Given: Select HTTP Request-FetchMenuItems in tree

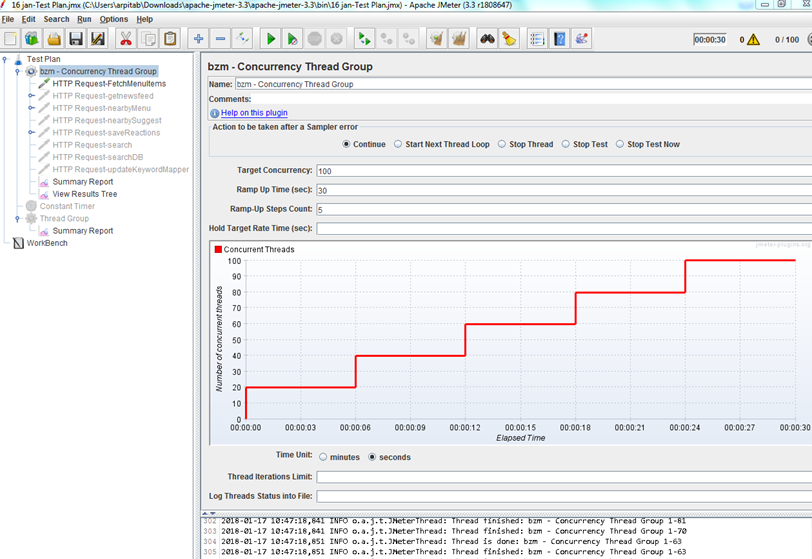Looking at the screenshot, I should click(109, 83).
